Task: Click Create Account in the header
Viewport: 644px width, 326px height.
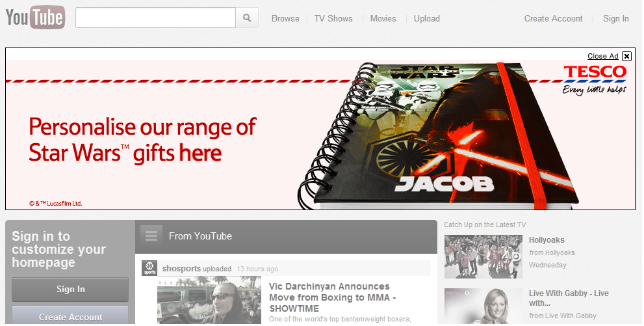Action: [553, 18]
